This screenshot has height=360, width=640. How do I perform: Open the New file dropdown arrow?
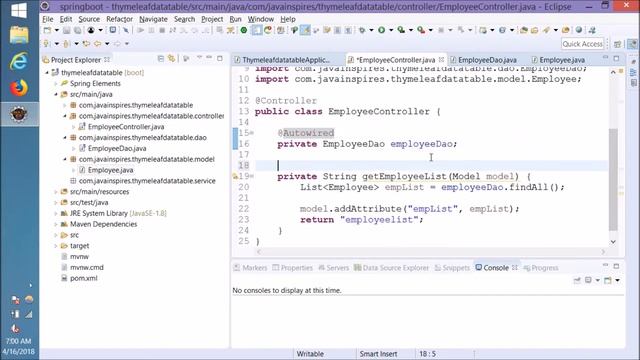click(56, 30)
